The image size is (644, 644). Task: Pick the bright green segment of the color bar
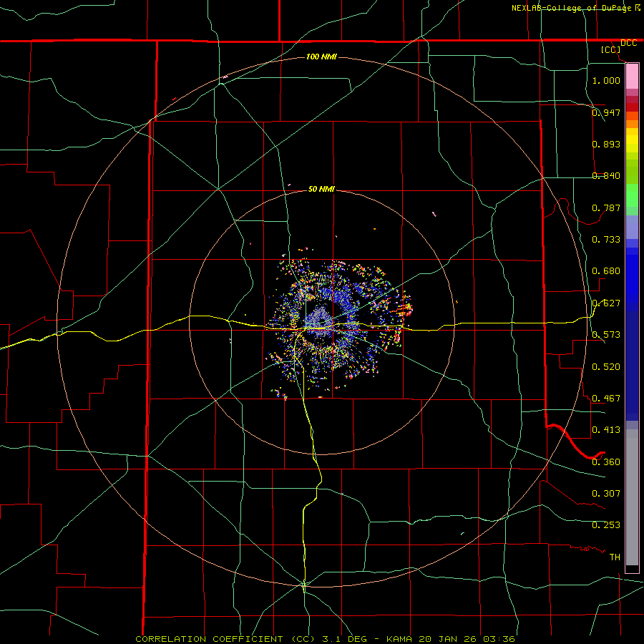pyautogui.click(x=632, y=195)
